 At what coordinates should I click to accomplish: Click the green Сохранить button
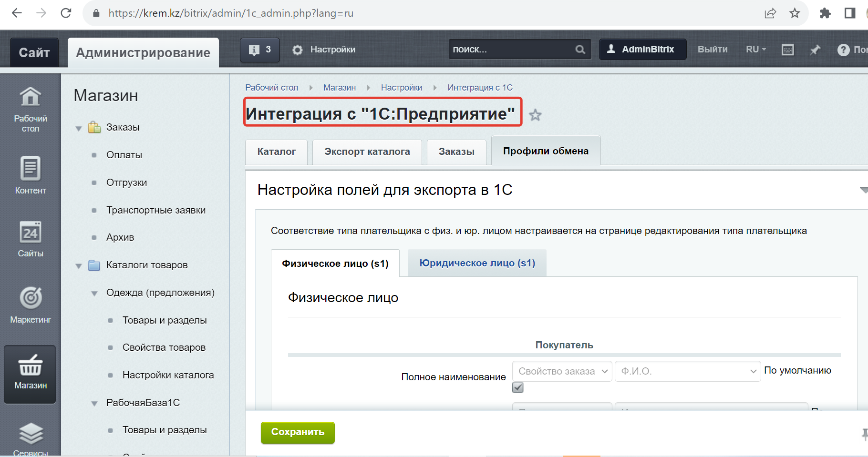pyautogui.click(x=298, y=432)
